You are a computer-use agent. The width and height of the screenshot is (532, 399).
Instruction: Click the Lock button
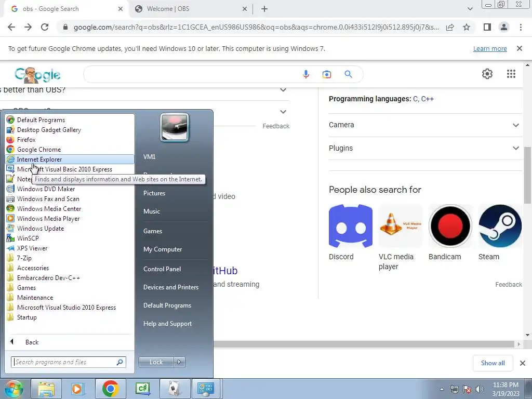pyautogui.click(x=156, y=362)
